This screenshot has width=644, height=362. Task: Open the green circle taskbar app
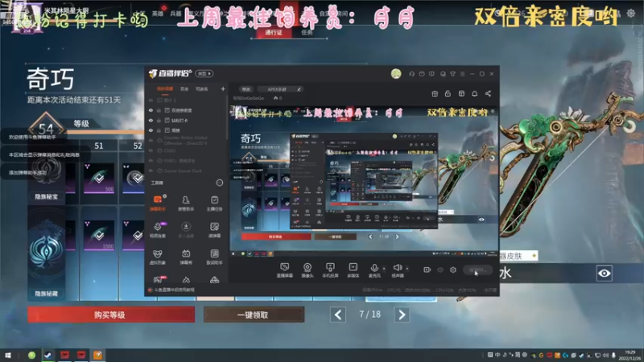click(31, 356)
